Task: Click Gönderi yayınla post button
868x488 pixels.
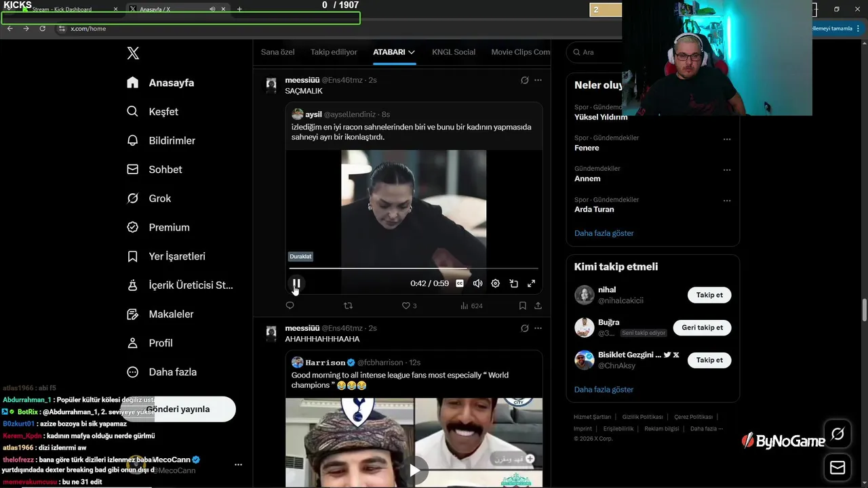Action: tap(178, 409)
